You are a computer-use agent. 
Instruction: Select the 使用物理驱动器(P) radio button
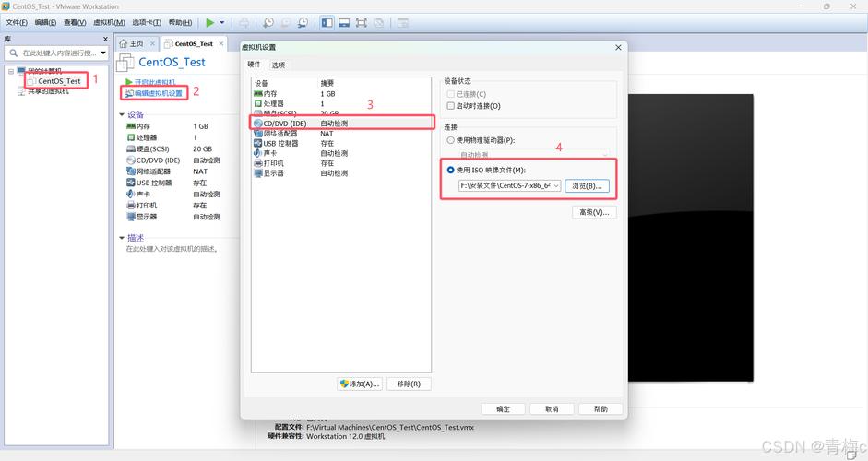click(451, 140)
